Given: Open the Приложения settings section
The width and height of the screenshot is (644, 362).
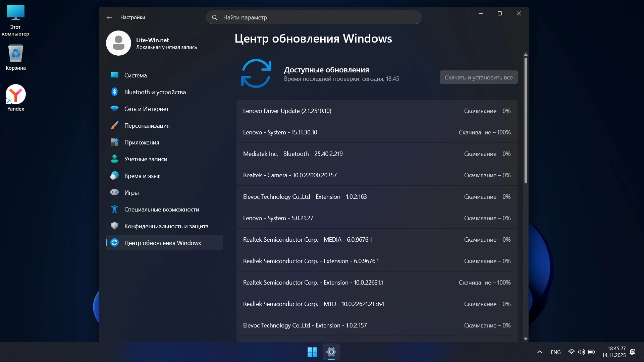Looking at the screenshot, I should (x=142, y=142).
